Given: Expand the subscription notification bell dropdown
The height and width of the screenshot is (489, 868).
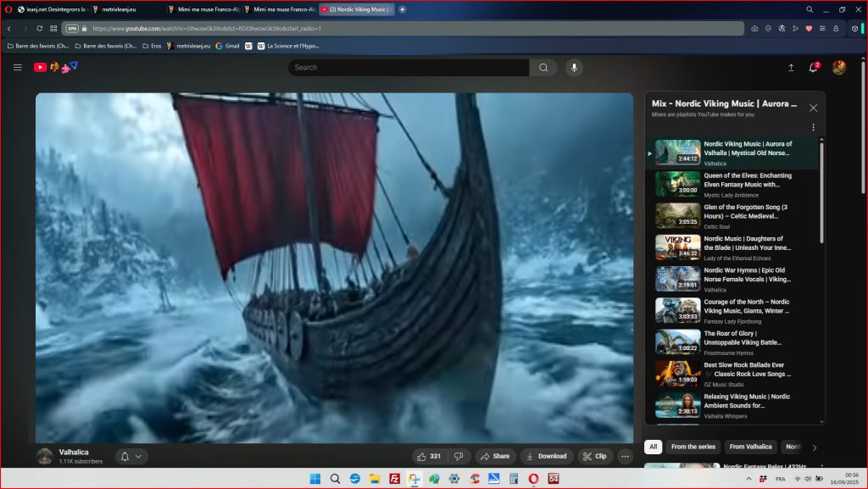Looking at the screenshot, I should [131, 456].
